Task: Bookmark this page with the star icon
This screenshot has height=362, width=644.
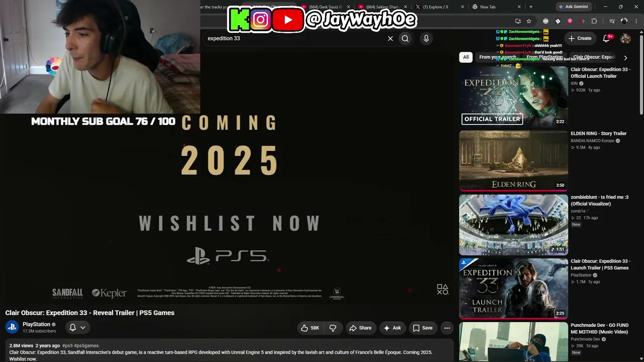Action: 529,21
